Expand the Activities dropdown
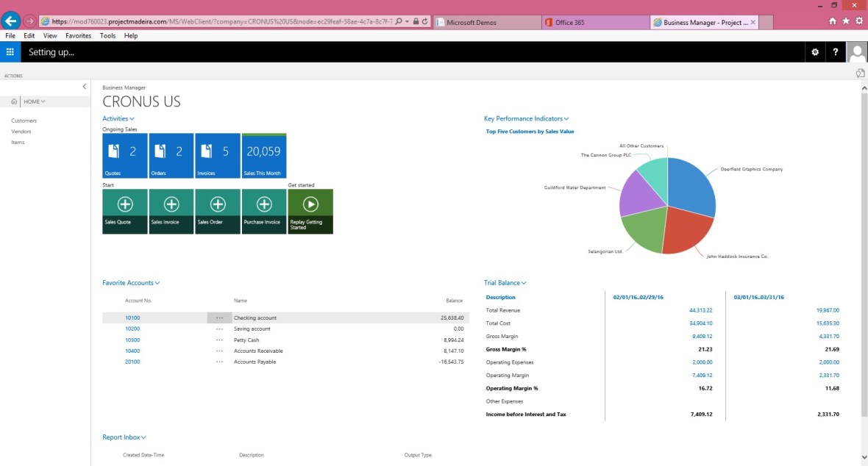This screenshot has height=466, width=868. [x=118, y=118]
